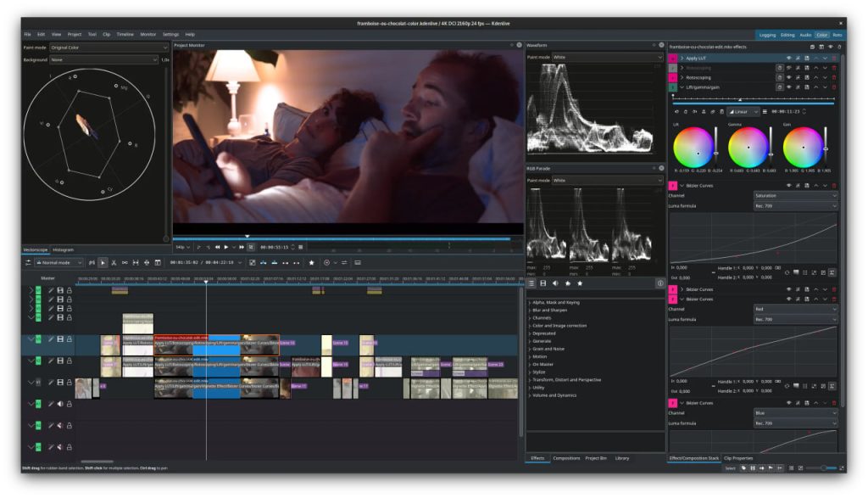Activate the selection arrow tool in timeline toolbar
The width and height of the screenshot is (868, 498).
[x=103, y=262]
